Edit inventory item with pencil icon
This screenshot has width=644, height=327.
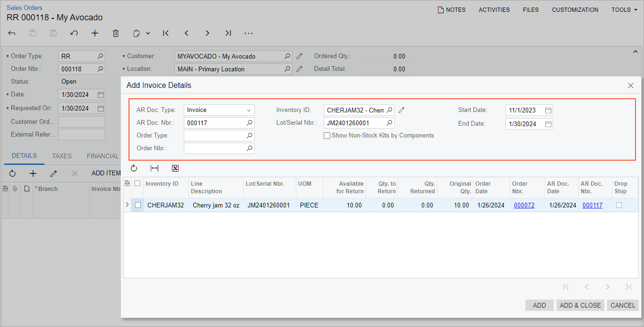pos(401,110)
